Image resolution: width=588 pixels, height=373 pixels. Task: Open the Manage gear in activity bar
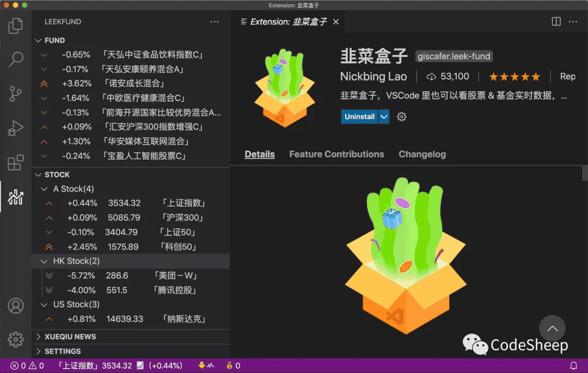click(15, 339)
